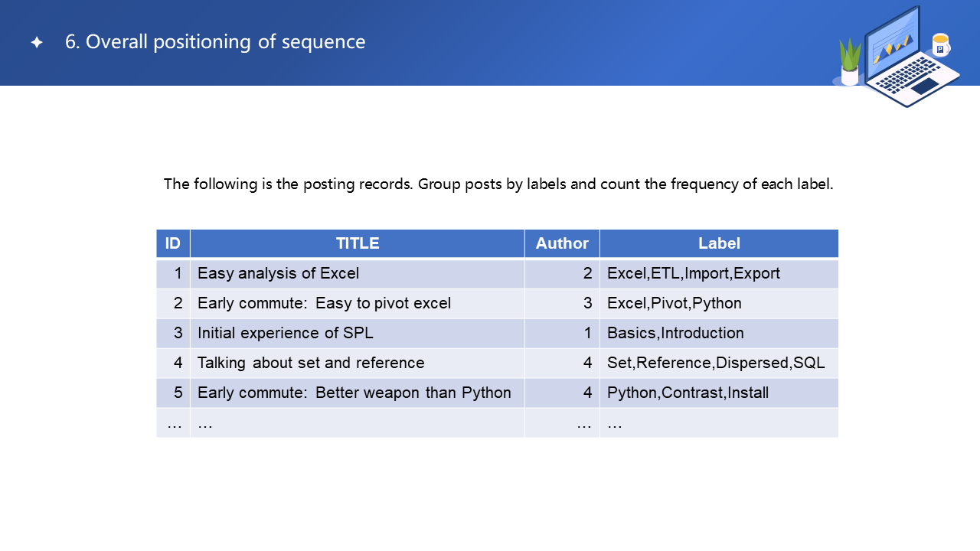Image resolution: width=980 pixels, height=551 pixels.
Task: Select the ID column header
Action: 173,243
